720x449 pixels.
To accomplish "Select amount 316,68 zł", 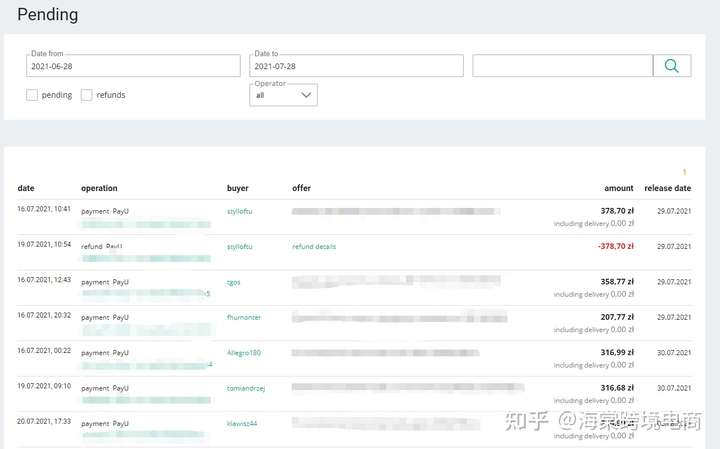I will pyautogui.click(x=617, y=388).
